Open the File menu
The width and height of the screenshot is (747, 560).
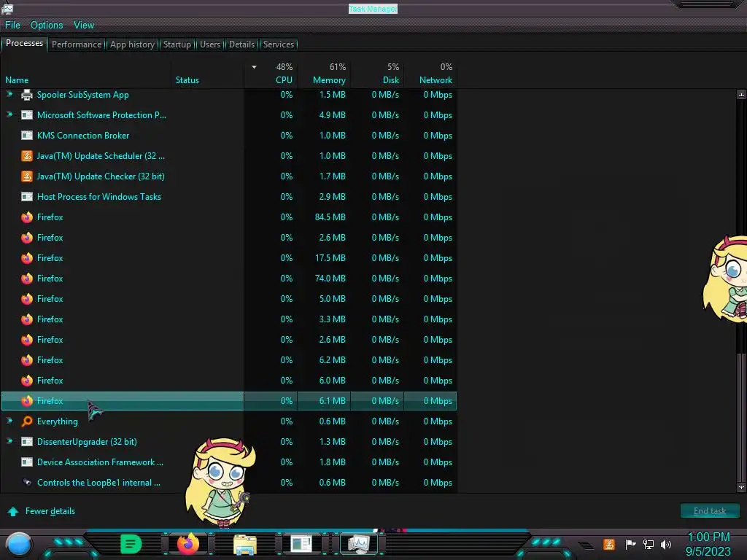pos(12,26)
